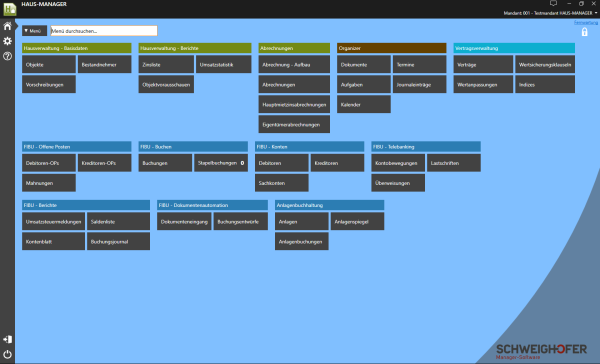
Task: Open the Wertsicherungsklauseln tile
Action: pos(545,64)
